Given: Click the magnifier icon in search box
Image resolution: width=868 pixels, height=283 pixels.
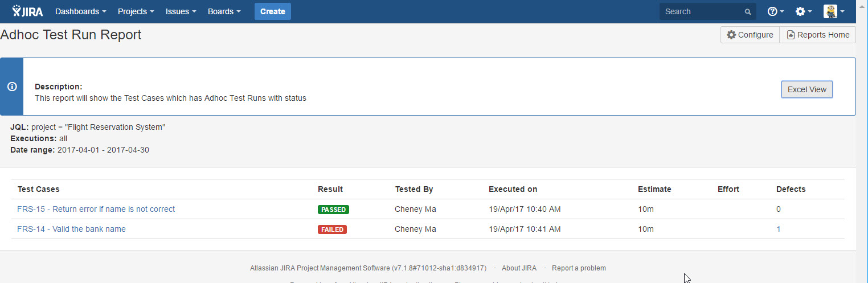Looking at the screenshot, I should (x=748, y=12).
